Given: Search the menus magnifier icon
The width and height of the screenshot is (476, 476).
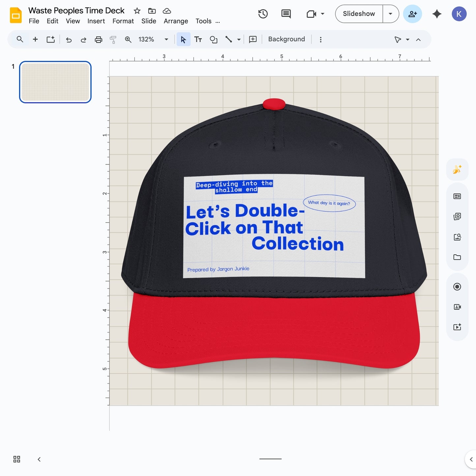Looking at the screenshot, I should click(20, 40).
